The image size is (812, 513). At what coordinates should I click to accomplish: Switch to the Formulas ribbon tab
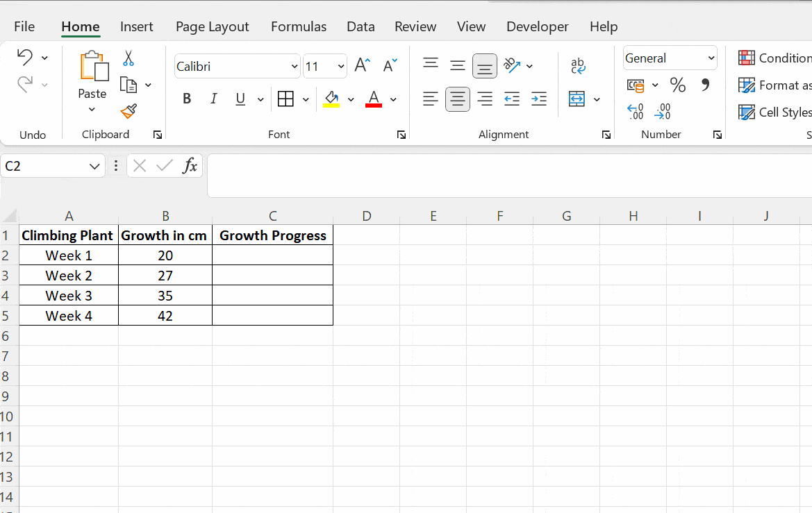tap(299, 26)
